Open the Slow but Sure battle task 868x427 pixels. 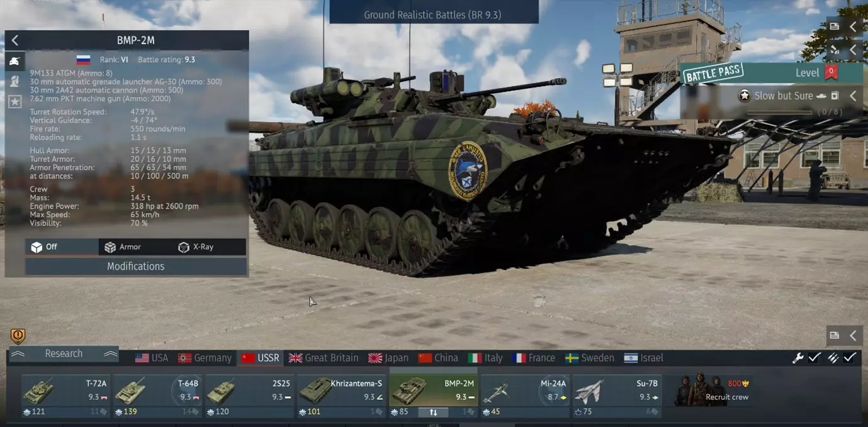[x=784, y=96]
